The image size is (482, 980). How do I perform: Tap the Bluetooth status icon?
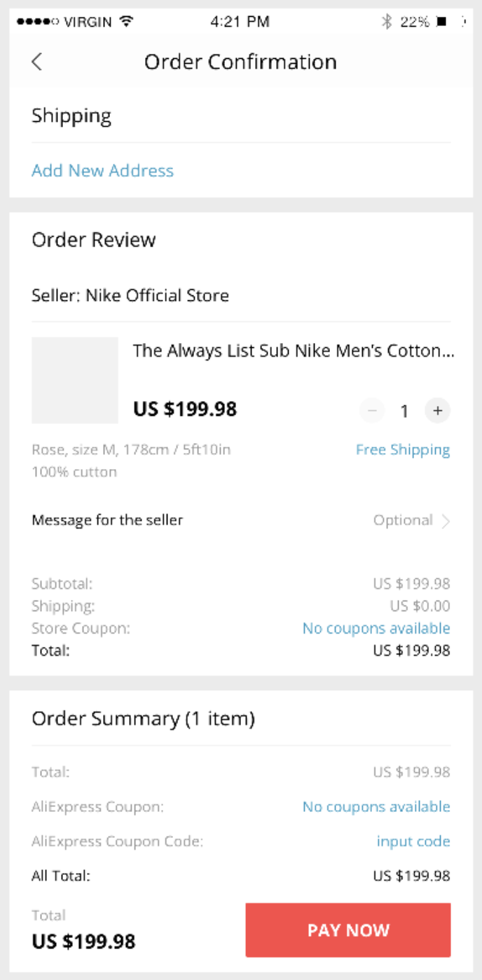386,22
